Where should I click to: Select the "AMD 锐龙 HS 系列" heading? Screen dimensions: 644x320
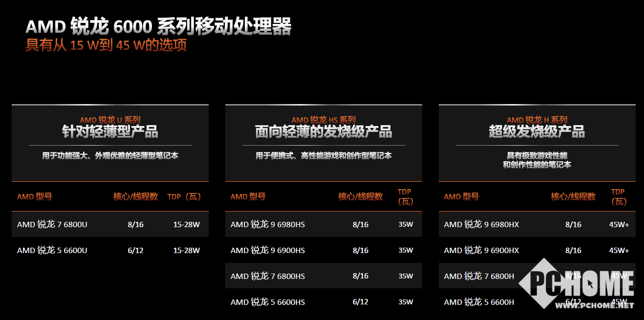(323, 120)
